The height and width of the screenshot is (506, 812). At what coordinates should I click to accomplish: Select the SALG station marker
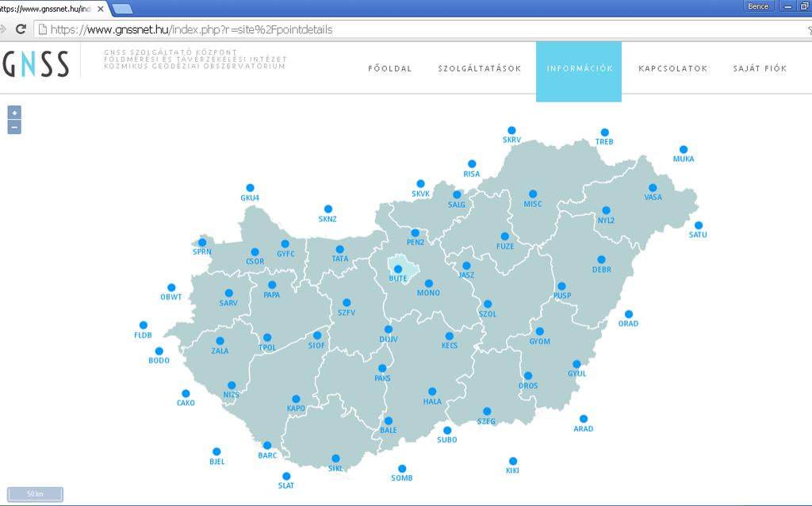coord(457,195)
